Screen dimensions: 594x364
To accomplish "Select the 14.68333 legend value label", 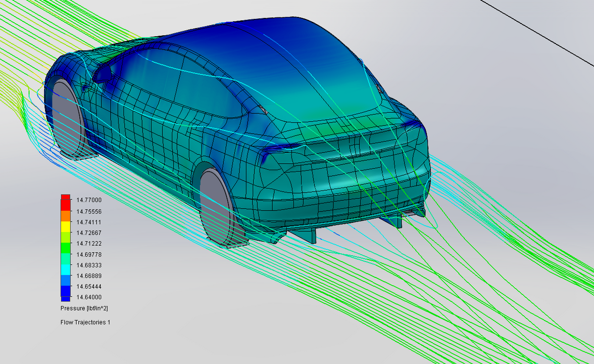I will 89,265.
